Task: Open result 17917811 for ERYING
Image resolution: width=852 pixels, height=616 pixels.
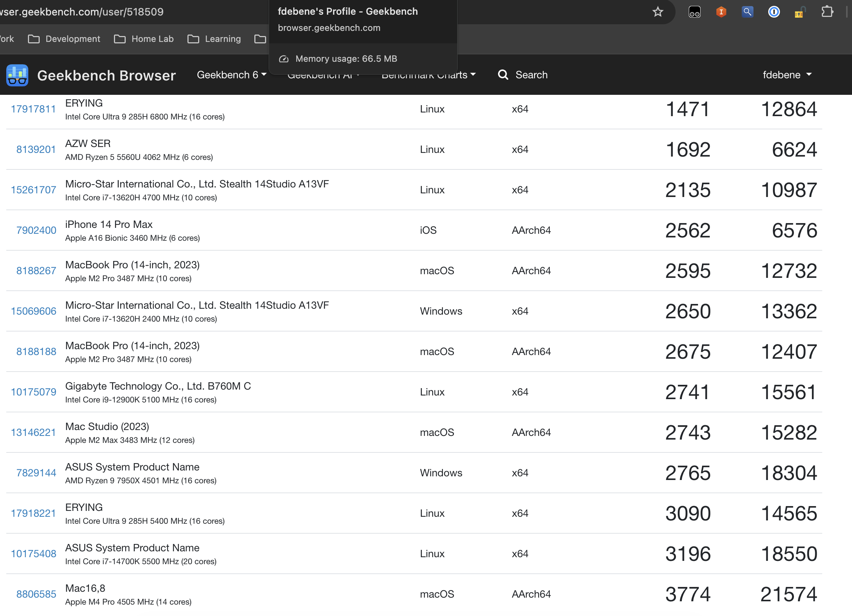Action: 33,109
